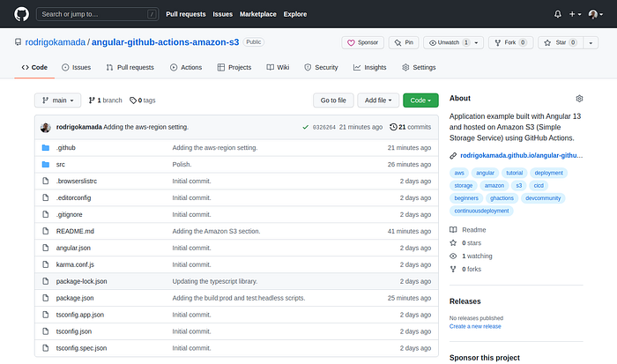Expand the Add file dropdown
The width and height of the screenshot is (617, 364).
[x=378, y=100]
